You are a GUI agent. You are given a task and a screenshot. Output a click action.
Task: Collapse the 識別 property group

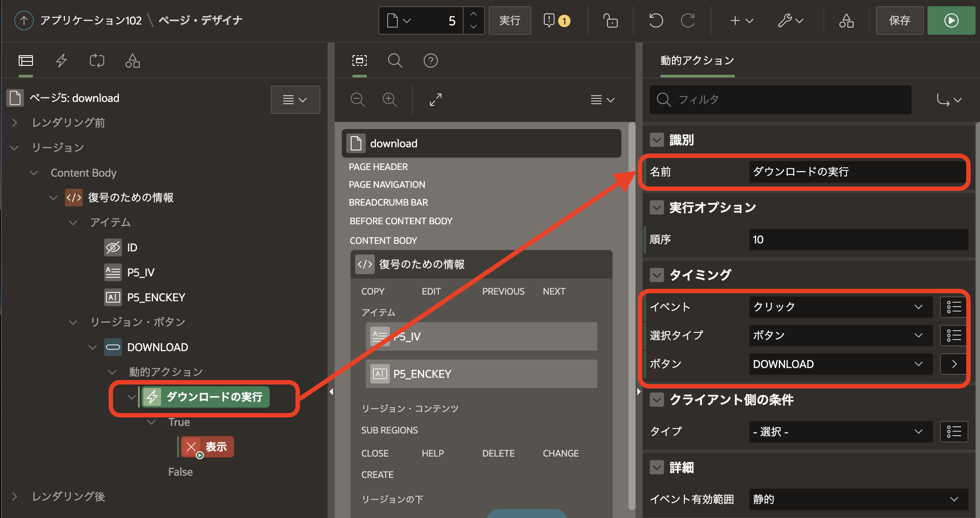click(657, 140)
